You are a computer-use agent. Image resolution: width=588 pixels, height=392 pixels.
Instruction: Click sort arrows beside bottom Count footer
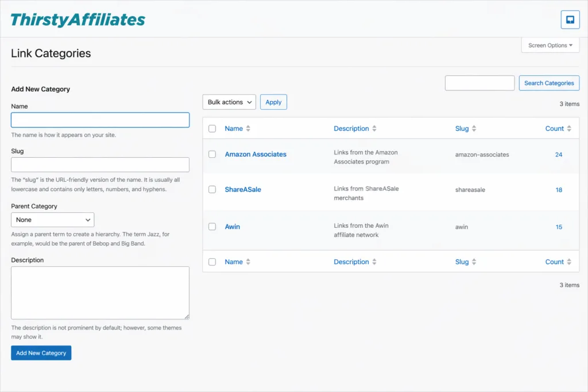(x=569, y=262)
